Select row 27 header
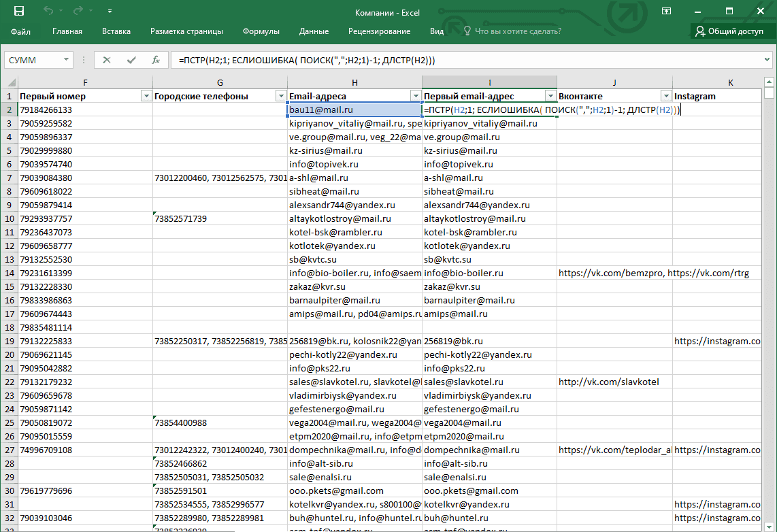Screen dimensions: 777x532 [10, 450]
